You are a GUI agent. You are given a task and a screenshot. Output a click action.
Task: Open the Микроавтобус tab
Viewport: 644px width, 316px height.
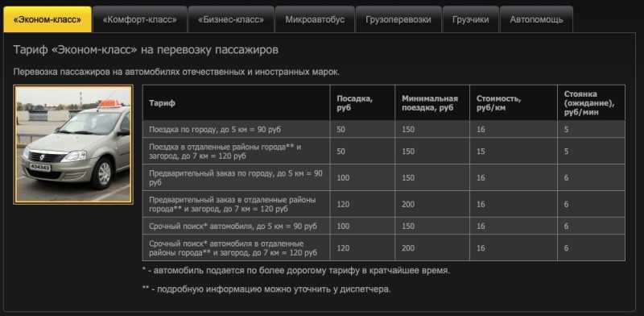pyautogui.click(x=315, y=19)
